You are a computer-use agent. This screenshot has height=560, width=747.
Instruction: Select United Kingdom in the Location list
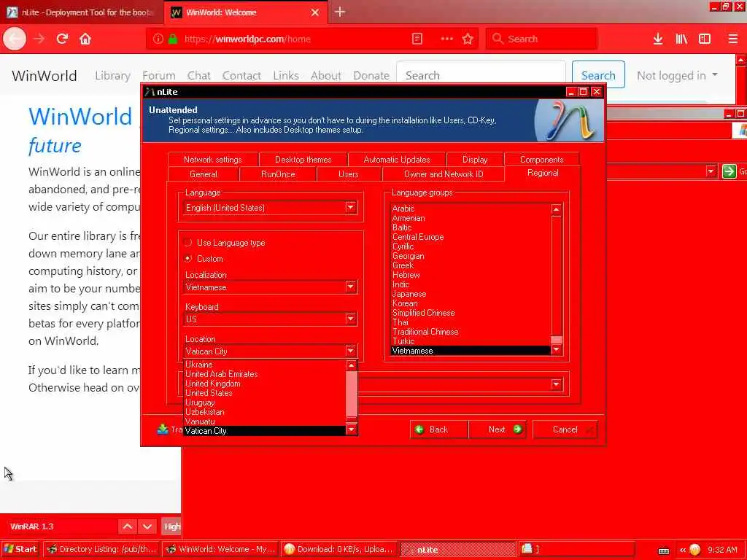[264, 384]
